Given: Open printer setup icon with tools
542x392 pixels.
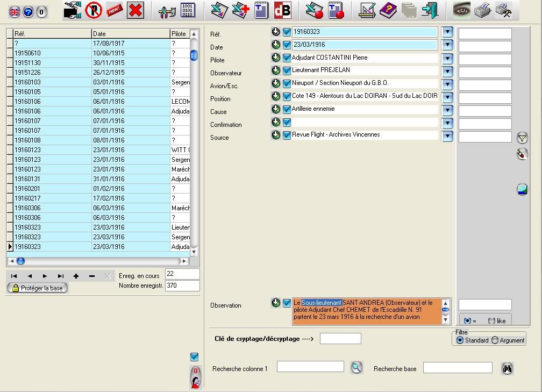Looking at the screenshot, I should click(504, 10).
